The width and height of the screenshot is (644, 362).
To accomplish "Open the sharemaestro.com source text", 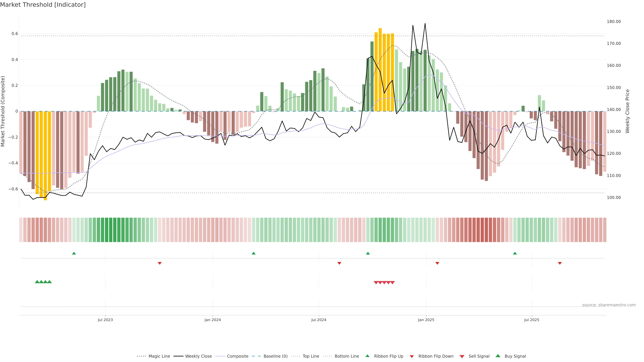I will [x=609, y=305].
